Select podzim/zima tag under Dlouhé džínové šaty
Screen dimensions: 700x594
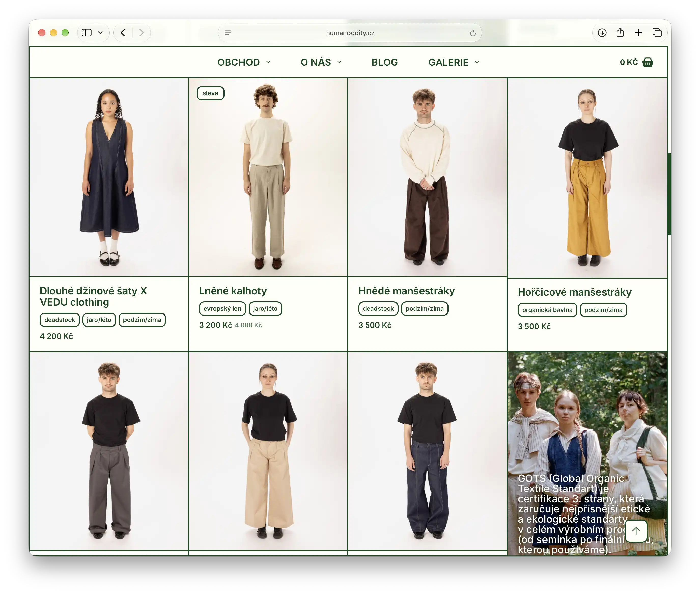pos(142,320)
